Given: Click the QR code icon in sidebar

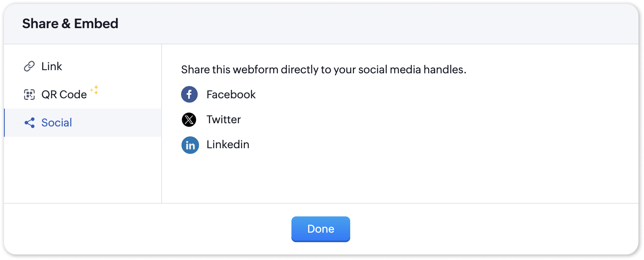Looking at the screenshot, I should click(x=29, y=94).
